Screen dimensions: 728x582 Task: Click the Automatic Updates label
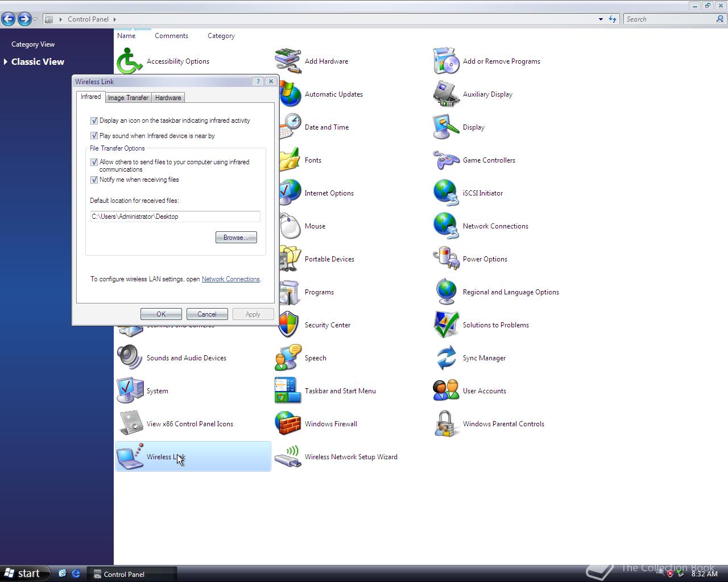(334, 94)
